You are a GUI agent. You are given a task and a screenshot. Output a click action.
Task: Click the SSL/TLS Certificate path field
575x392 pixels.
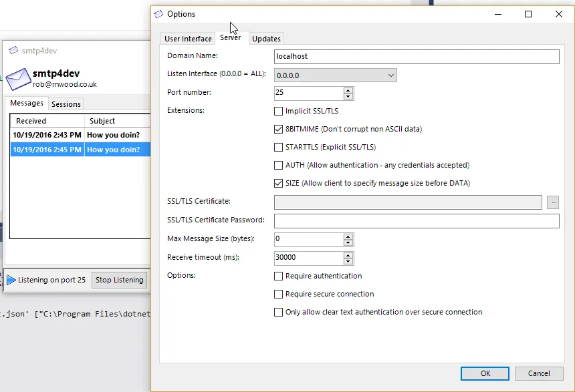tap(408, 202)
